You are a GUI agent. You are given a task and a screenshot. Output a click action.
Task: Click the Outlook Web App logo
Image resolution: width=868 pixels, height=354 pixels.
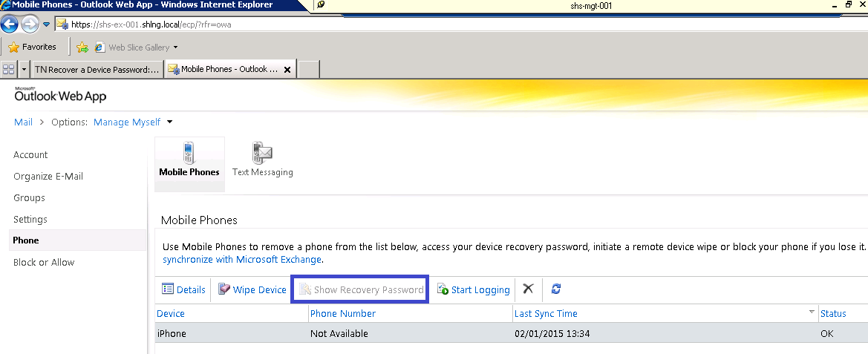pyautogui.click(x=60, y=94)
